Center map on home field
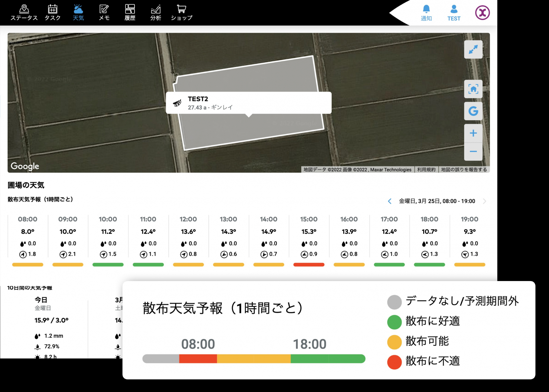This screenshot has height=392, width=549. pos(473,89)
